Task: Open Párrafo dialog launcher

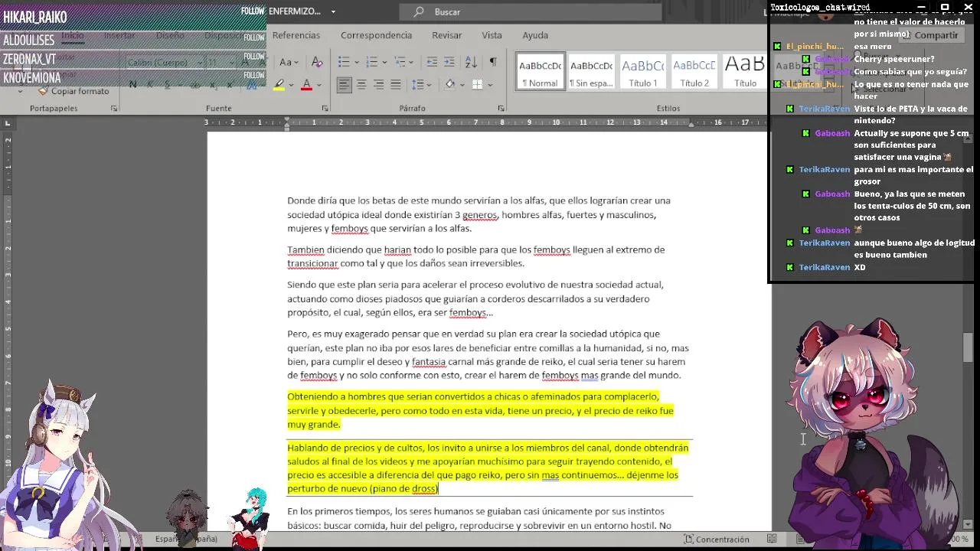Action: [501, 109]
